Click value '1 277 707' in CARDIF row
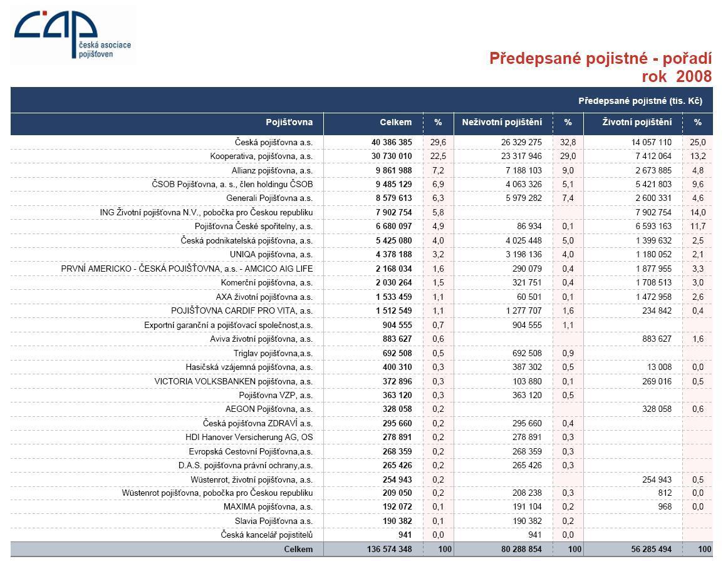The width and height of the screenshot is (728, 564). 524,310
